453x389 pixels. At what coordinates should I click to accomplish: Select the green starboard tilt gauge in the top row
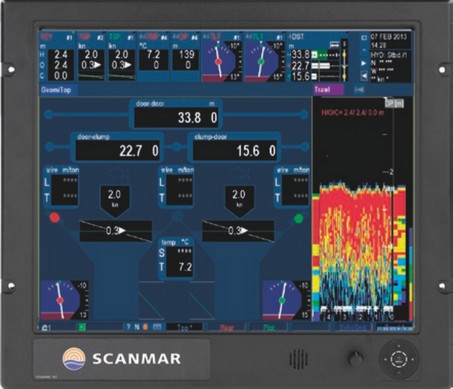tap(264, 57)
